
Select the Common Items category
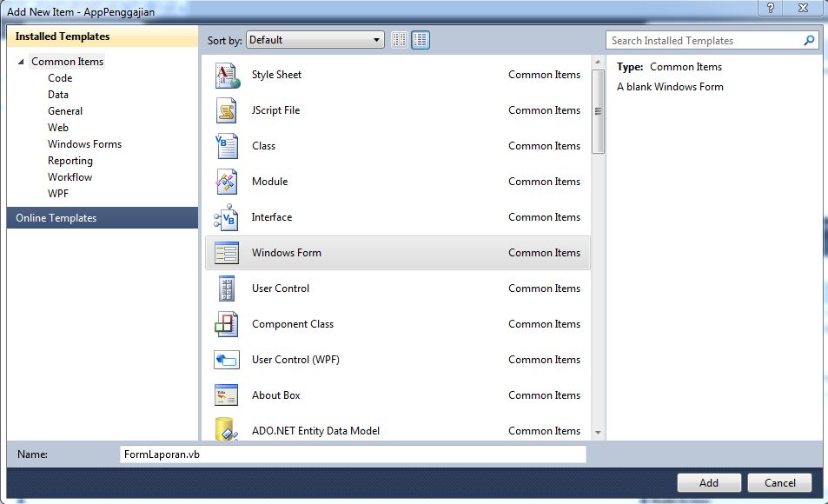point(67,62)
